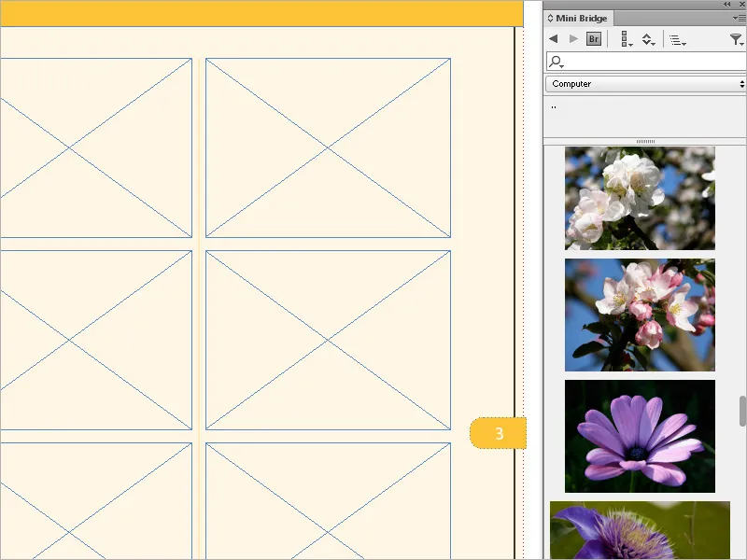Click the page number 3 tab
Screen dimensions: 747x560
(x=499, y=433)
